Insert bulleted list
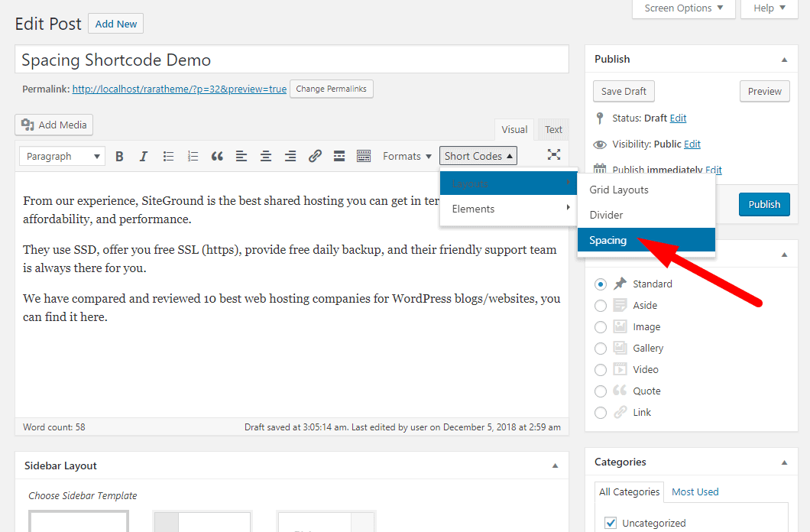This screenshot has height=532, width=810. point(168,156)
